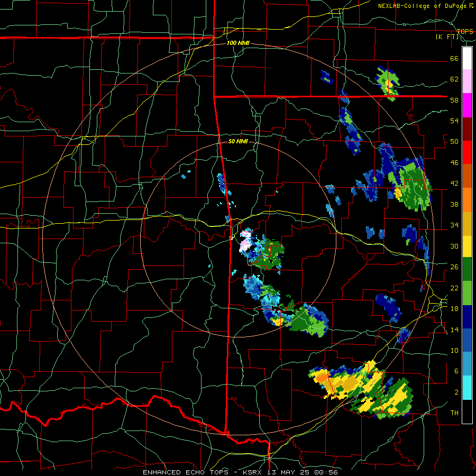
Task: Click the cyan legend swatch
Action: pos(467,388)
